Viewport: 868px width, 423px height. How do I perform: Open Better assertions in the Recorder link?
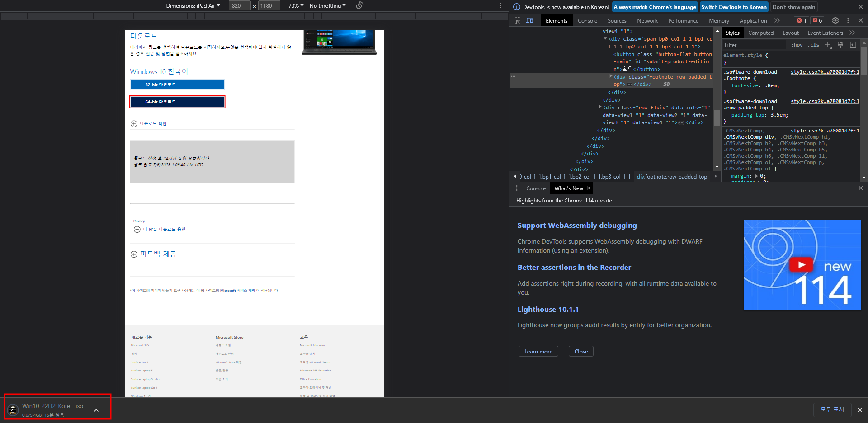(574, 267)
